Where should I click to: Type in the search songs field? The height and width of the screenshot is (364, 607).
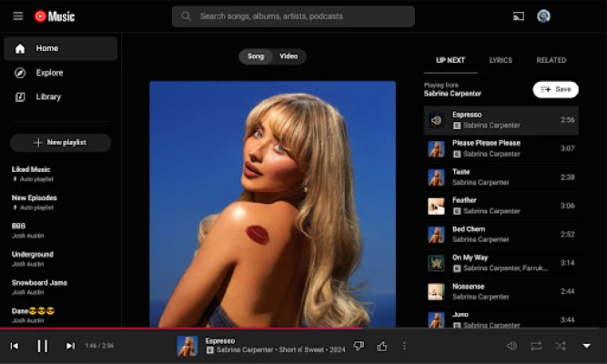300,16
